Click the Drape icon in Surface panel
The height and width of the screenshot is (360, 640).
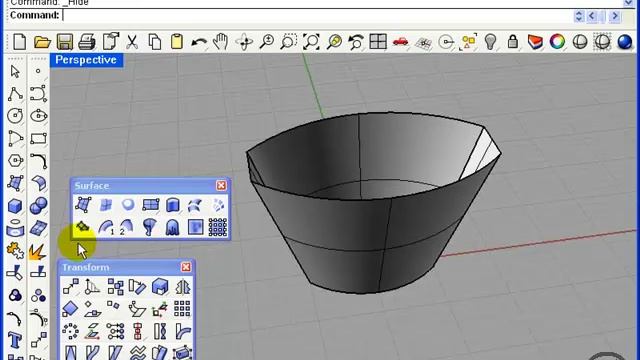[x=173, y=227]
